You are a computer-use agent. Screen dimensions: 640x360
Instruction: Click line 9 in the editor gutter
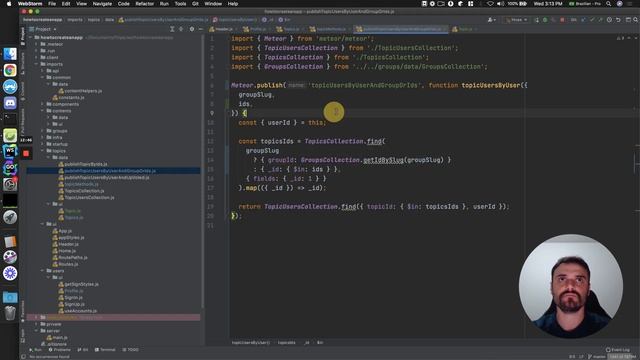211,113
